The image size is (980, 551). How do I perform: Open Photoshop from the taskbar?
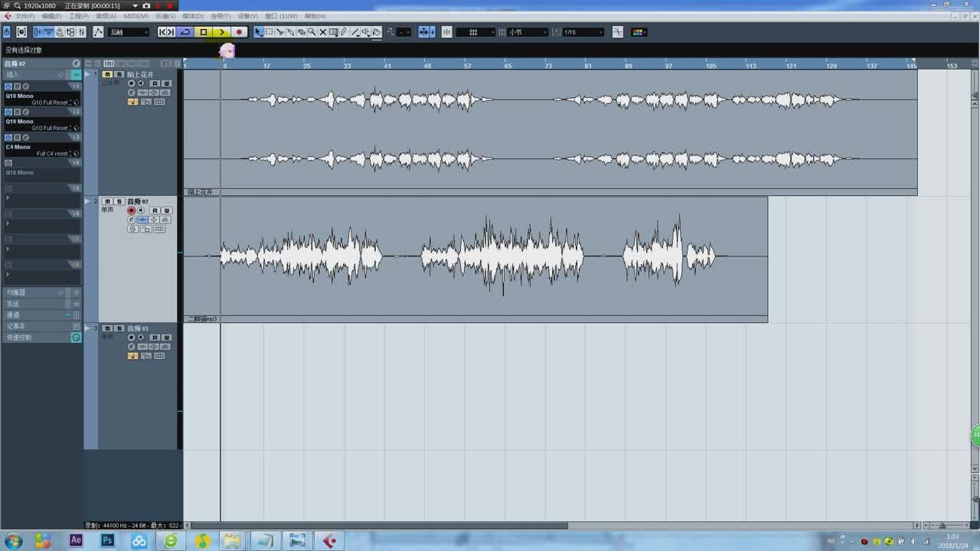tap(108, 540)
